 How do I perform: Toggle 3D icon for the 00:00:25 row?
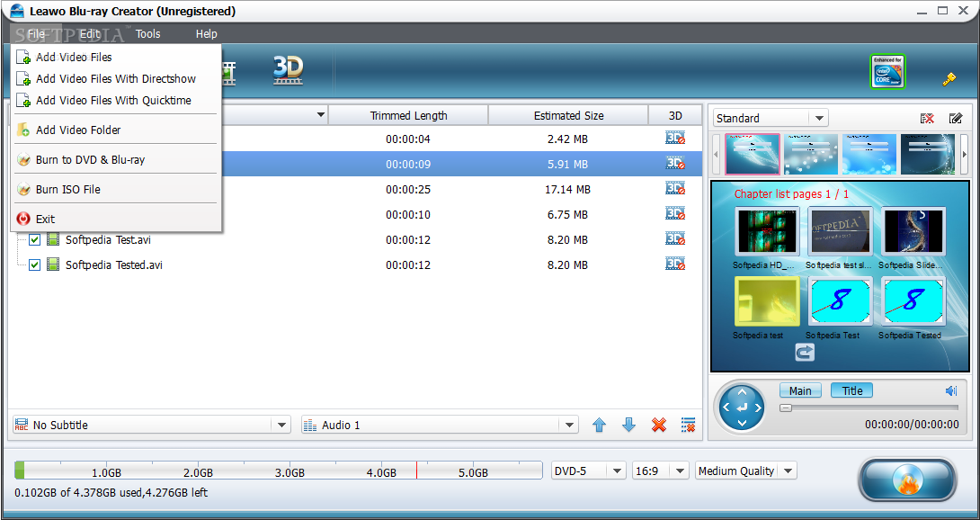pos(675,189)
